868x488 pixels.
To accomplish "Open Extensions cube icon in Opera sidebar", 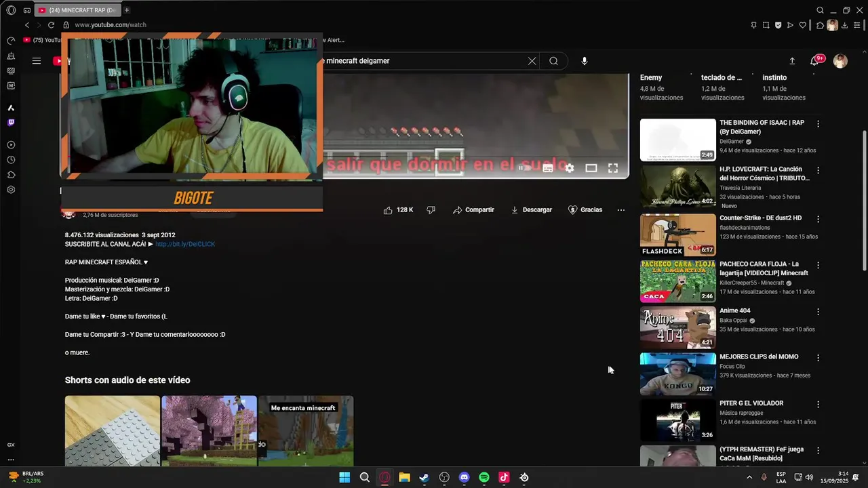I will point(11,175).
